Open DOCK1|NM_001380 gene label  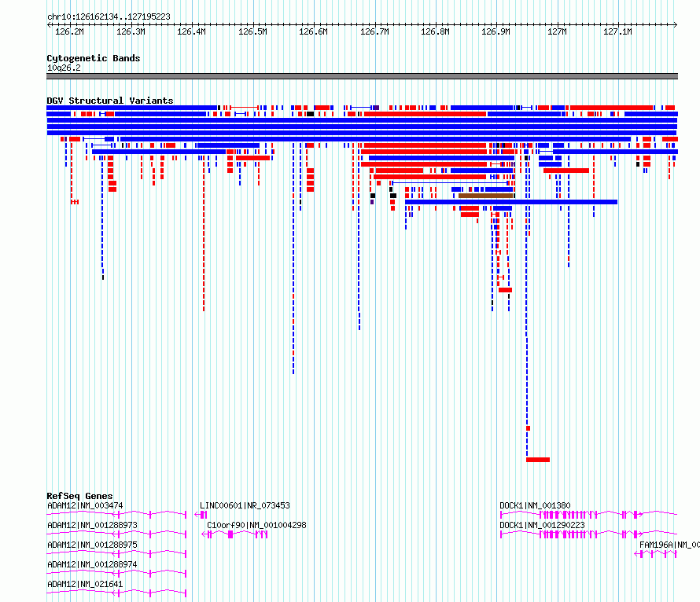click(535, 505)
